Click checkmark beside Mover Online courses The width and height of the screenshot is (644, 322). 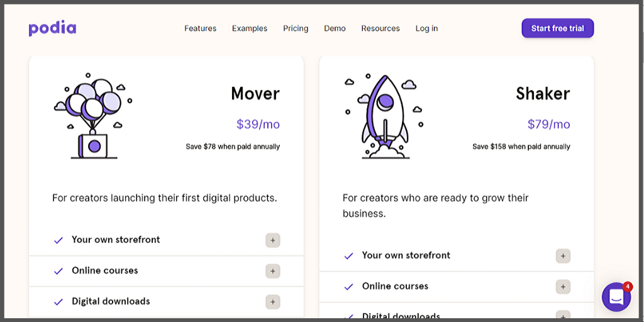point(58,271)
